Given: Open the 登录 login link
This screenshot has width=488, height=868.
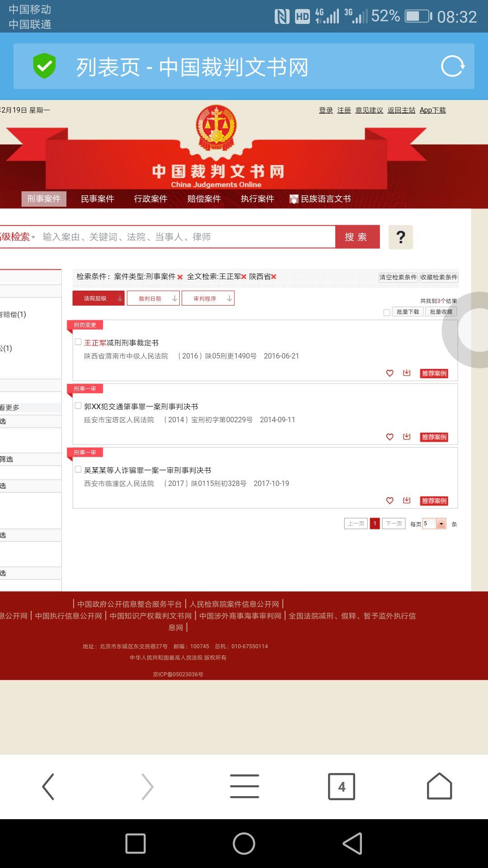Looking at the screenshot, I should [x=326, y=110].
